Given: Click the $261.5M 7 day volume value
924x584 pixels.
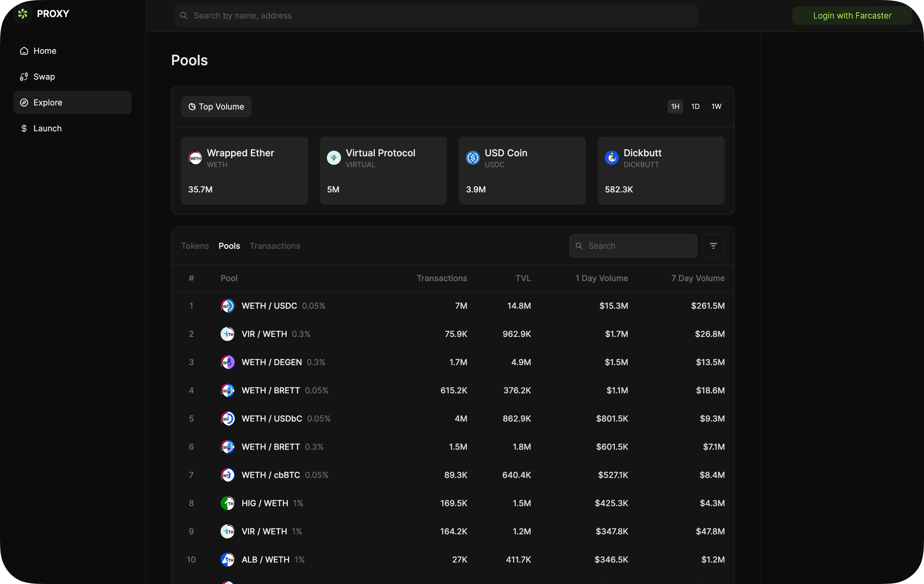Looking at the screenshot, I should click(708, 306).
